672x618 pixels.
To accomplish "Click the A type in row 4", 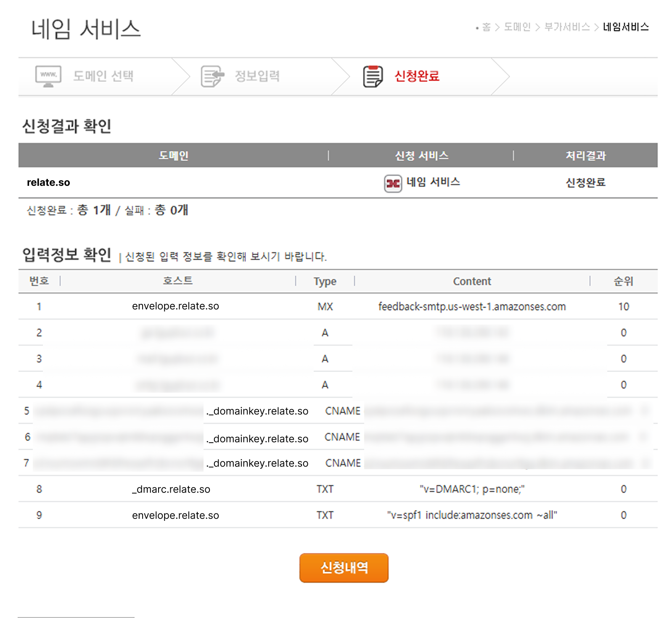I will (325, 385).
